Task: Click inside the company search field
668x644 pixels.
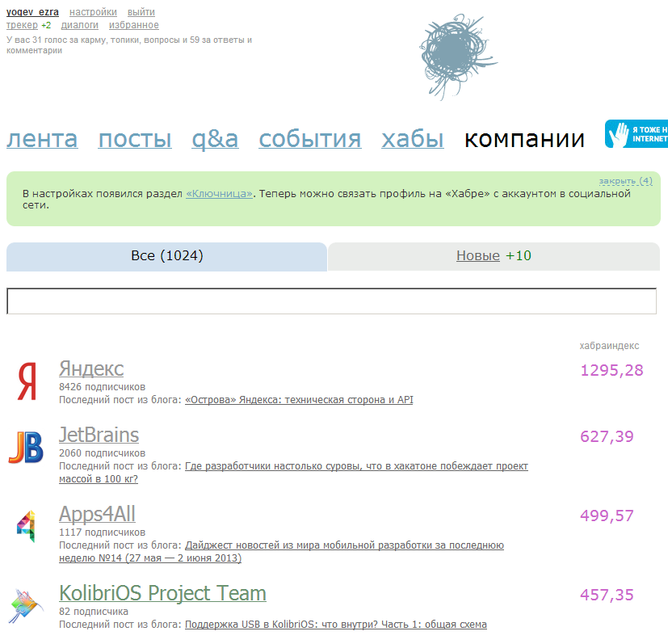Action: point(331,301)
